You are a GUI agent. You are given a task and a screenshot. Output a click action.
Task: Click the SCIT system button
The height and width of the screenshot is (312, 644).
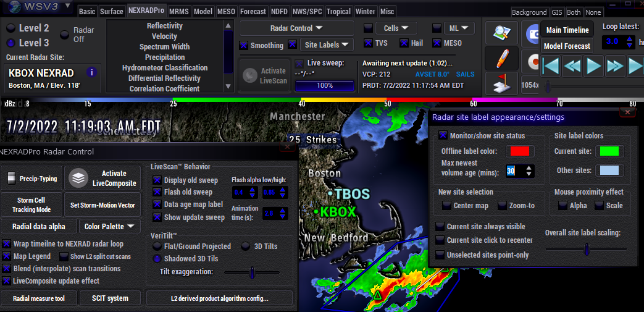pyautogui.click(x=110, y=298)
